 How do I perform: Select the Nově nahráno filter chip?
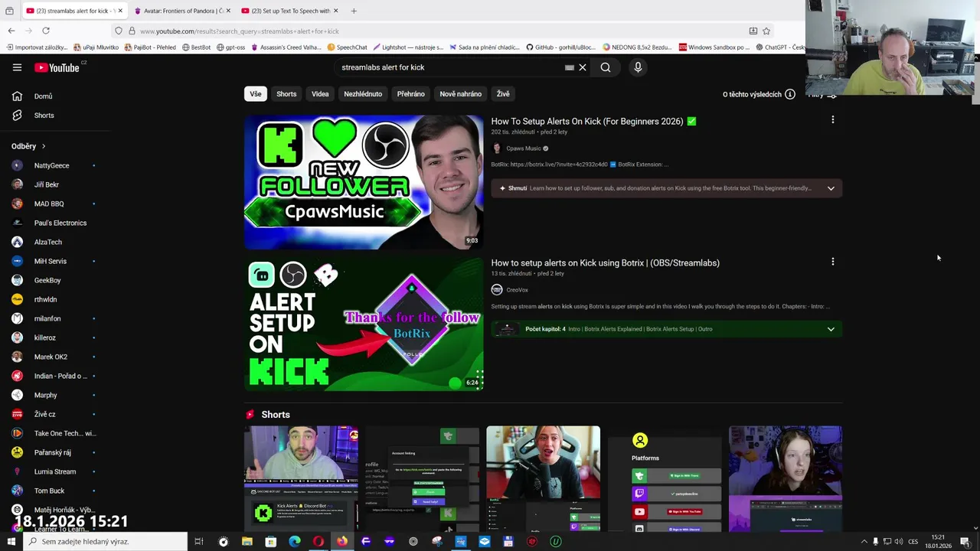pos(460,94)
